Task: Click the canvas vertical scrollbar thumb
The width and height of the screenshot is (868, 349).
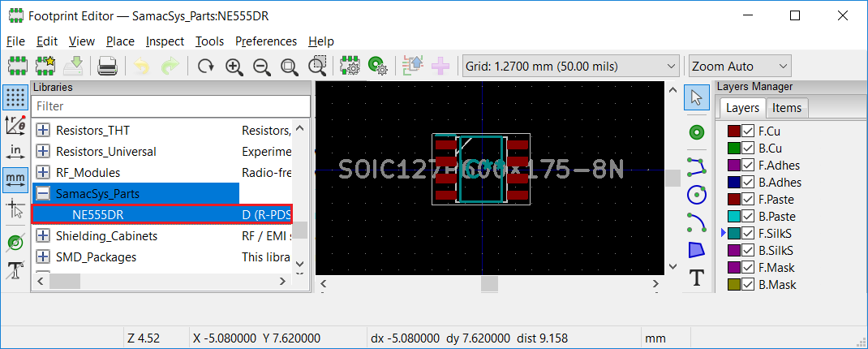Action: pyautogui.click(x=672, y=178)
